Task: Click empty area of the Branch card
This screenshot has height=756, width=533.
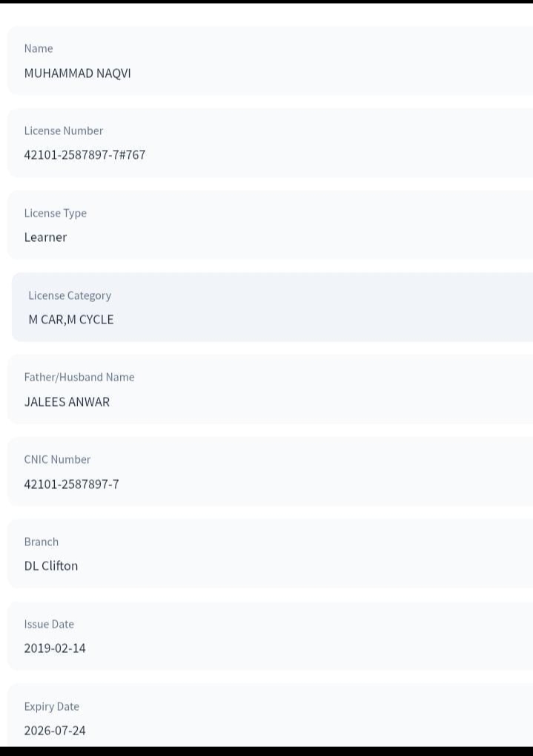Action: 334,554
